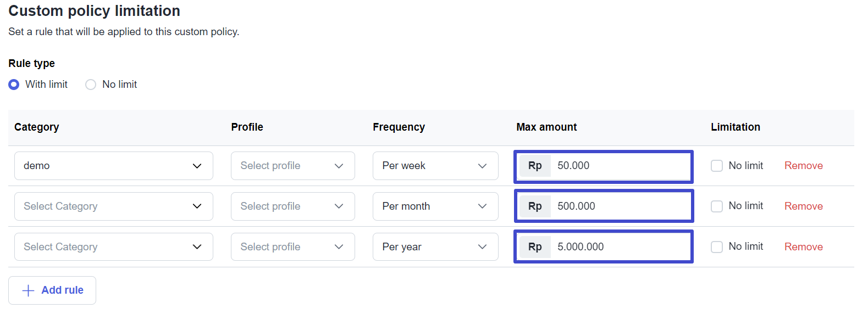This screenshot has width=868, height=314.
Task: Expand the third row Select Category dropdown
Action: click(x=113, y=247)
